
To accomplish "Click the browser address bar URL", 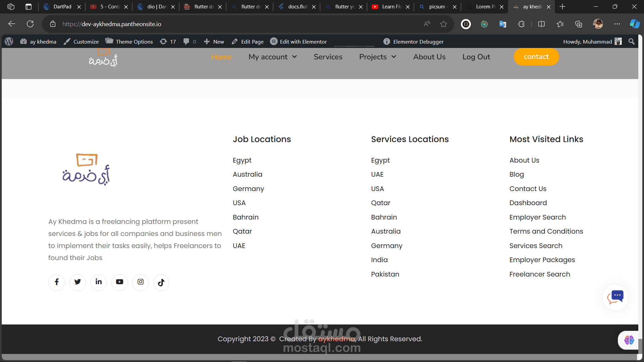I will coord(112,24).
